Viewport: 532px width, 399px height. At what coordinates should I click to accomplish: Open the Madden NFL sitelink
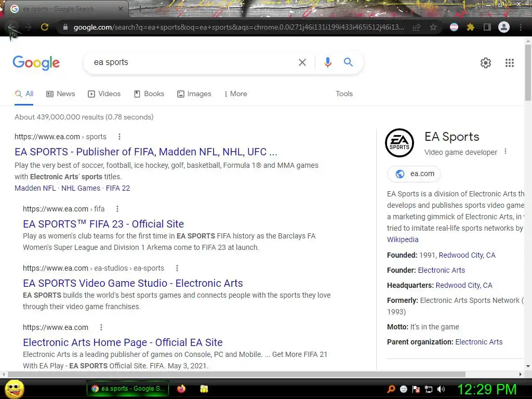coord(35,188)
